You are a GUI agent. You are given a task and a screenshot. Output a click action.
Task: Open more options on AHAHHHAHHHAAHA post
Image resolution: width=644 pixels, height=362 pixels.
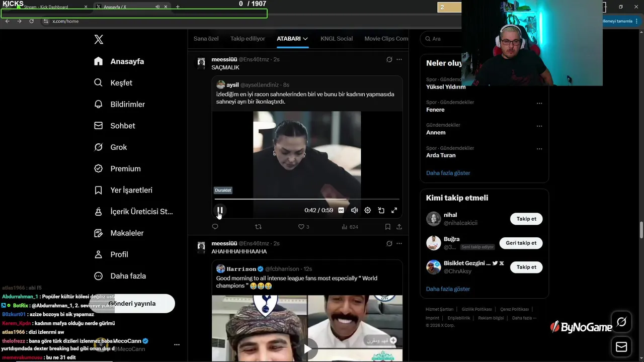point(399,243)
